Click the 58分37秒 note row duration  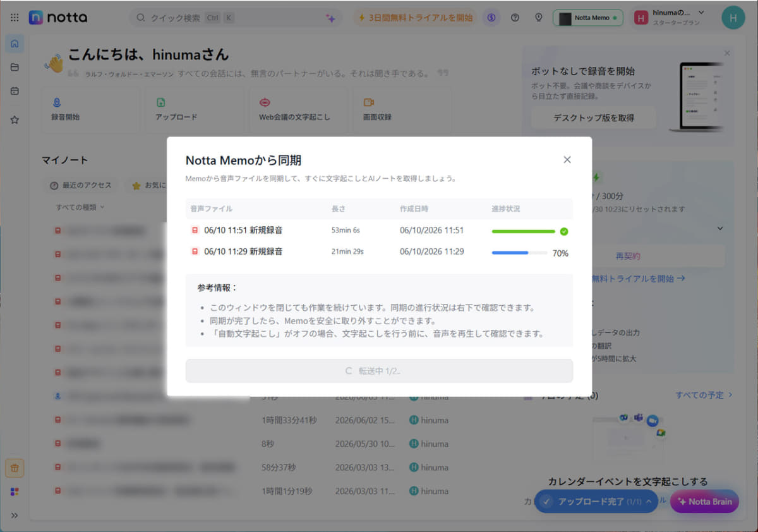(279, 468)
